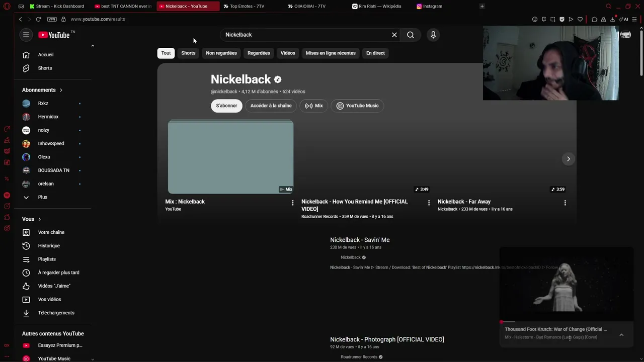Expand the Abonnements section
This screenshot has width=644, height=362.
click(x=42, y=90)
